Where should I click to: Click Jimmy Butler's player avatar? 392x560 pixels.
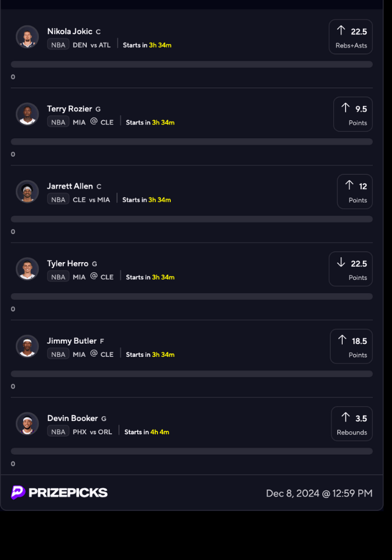click(x=27, y=346)
